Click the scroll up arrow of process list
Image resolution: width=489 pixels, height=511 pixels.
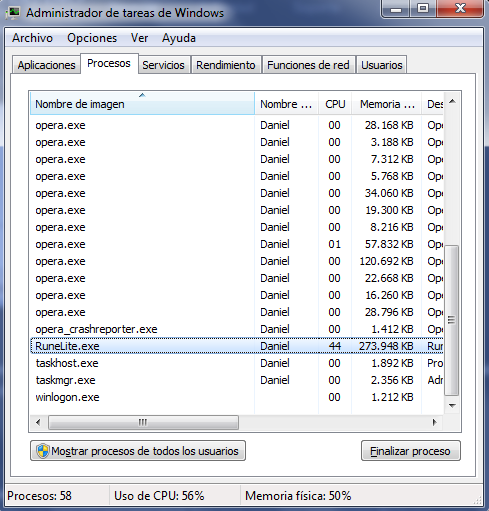[452, 101]
